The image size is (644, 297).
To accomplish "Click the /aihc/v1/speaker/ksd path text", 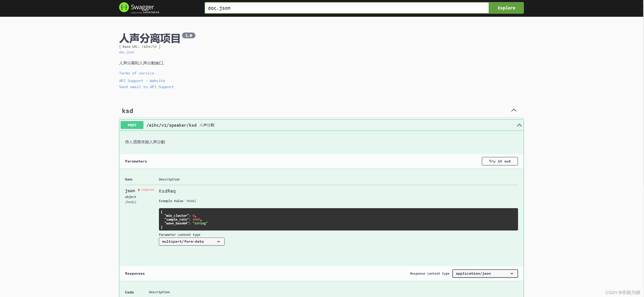I will pos(172,125).
